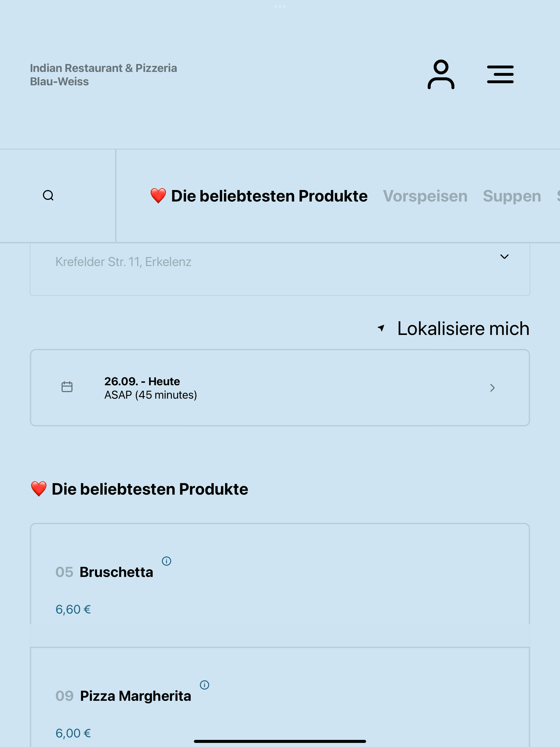Click the Krefelder Str. 11, Erkelenz address field
The height and width of the screenshot is (747, 560).
click(x=280, y=269)
